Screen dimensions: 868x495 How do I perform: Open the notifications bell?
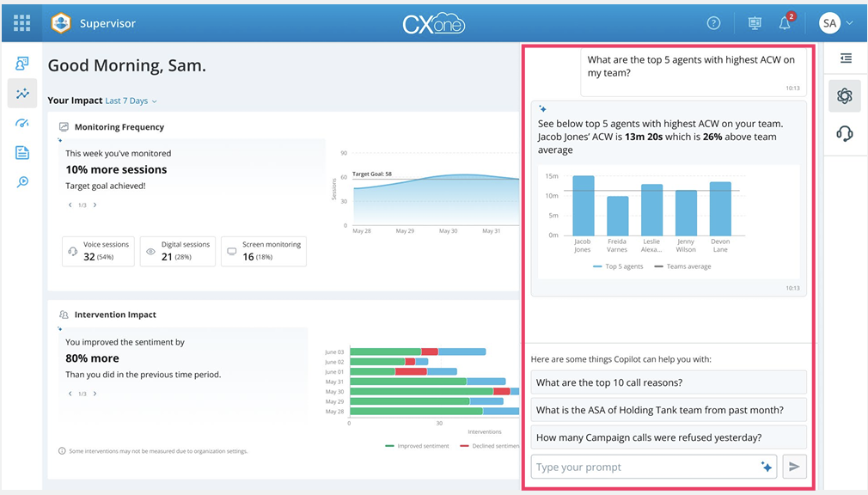pos(785,23)
